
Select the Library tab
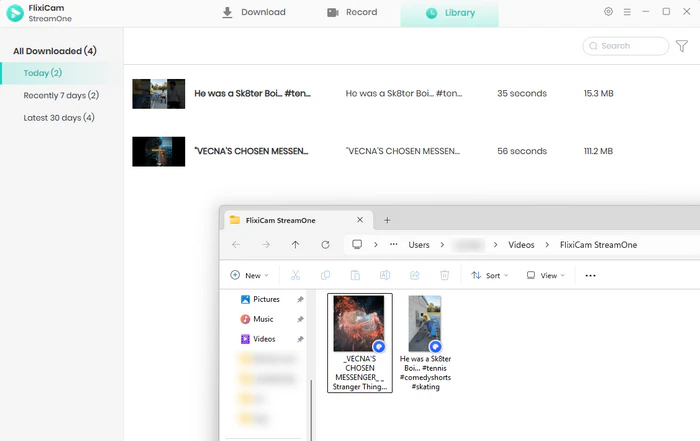click(450, 13)
